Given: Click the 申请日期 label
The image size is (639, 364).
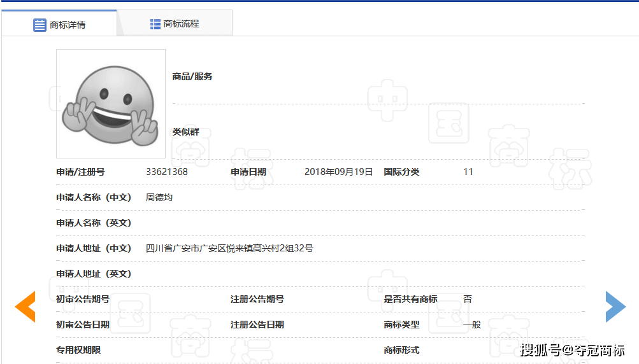Looking at the screenshot, I should point(248,172).
